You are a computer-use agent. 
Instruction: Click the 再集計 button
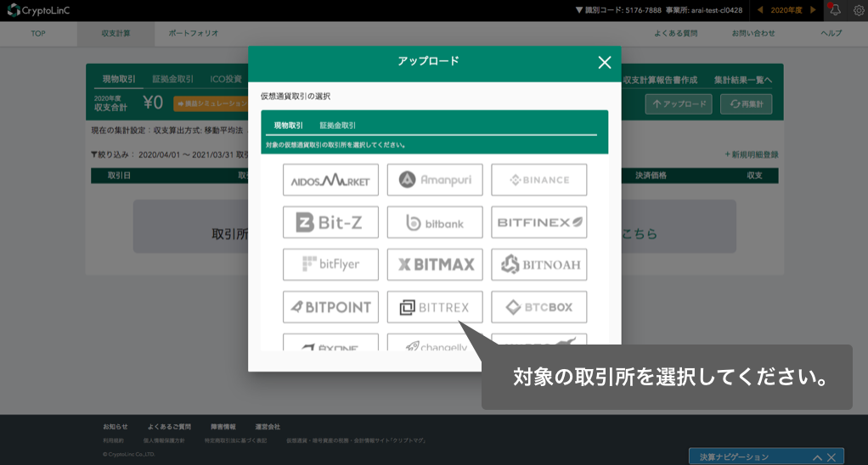click(x=747, y=104)
